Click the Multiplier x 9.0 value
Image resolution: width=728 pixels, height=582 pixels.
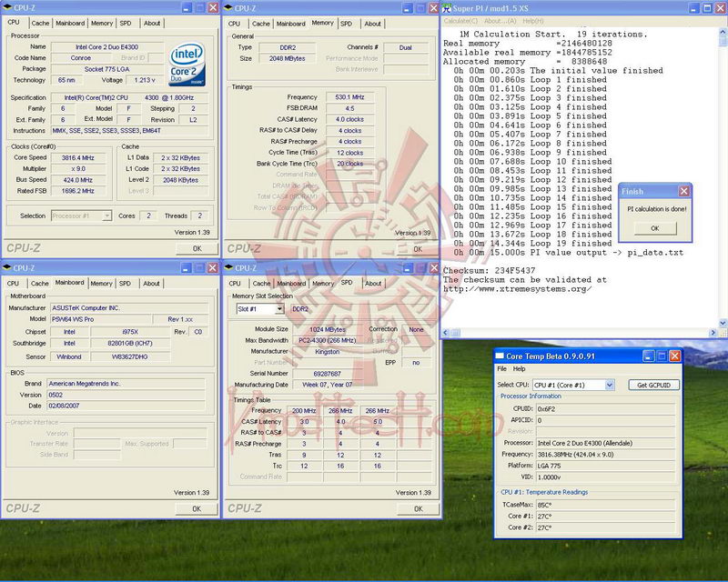[78, 168]
